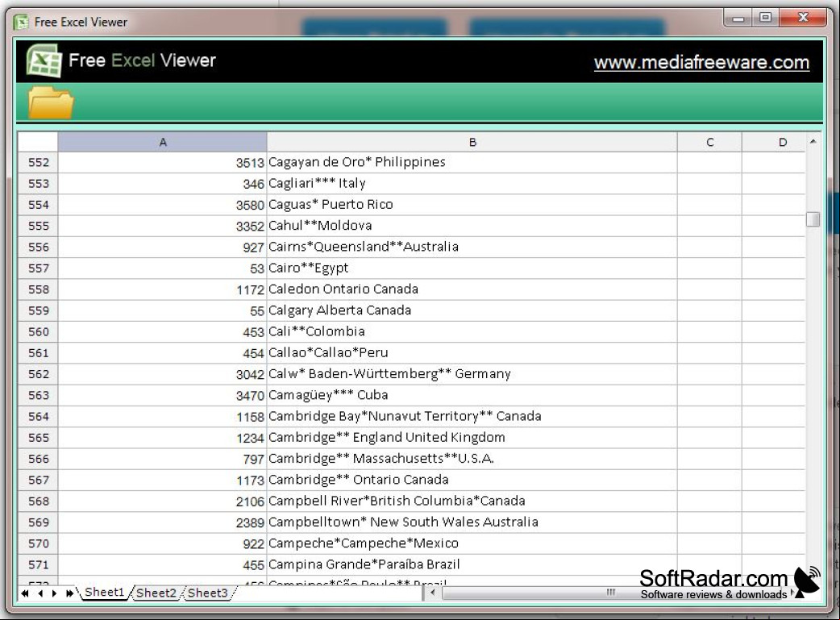Select column B header

point(472,142)
